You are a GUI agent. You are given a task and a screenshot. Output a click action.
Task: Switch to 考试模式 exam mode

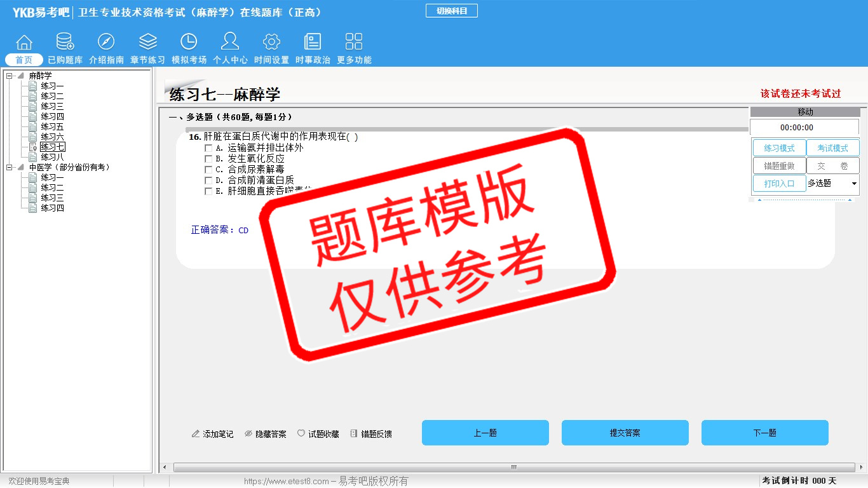pyautogui.click(x=832, y=148)
